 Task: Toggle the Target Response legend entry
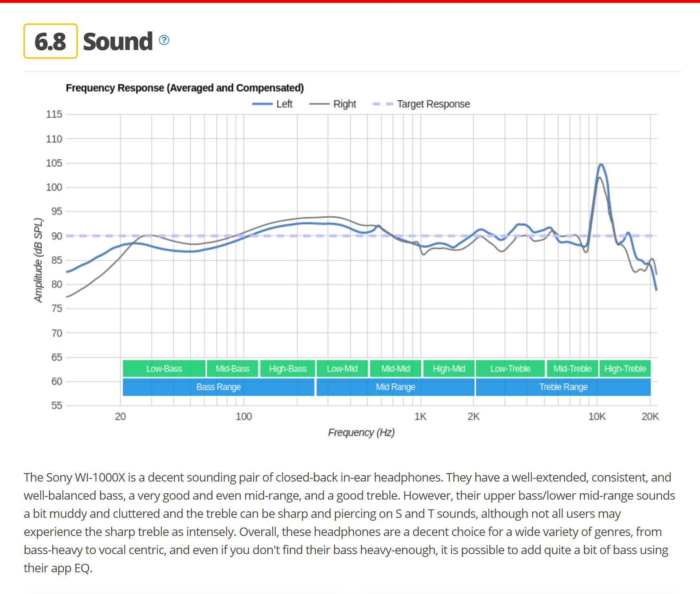[421, 104]
